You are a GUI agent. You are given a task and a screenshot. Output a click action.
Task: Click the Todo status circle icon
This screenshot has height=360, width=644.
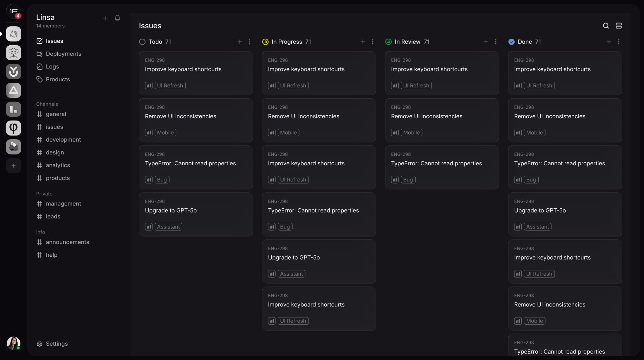(142, 42)
